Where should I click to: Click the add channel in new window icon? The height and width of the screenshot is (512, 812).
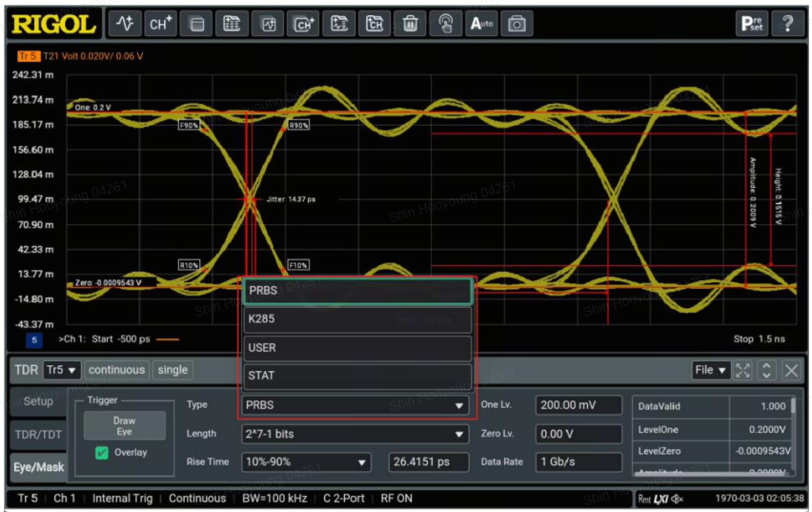303,24
